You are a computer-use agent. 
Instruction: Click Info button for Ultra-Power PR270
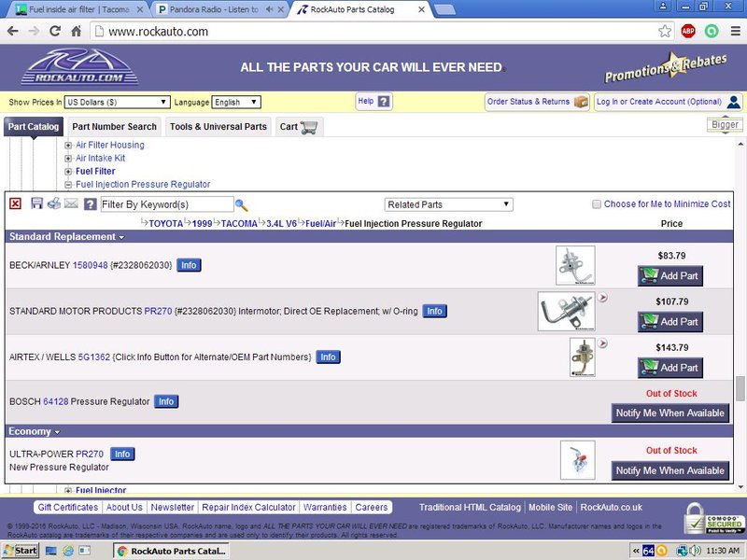tap(122, 455)
